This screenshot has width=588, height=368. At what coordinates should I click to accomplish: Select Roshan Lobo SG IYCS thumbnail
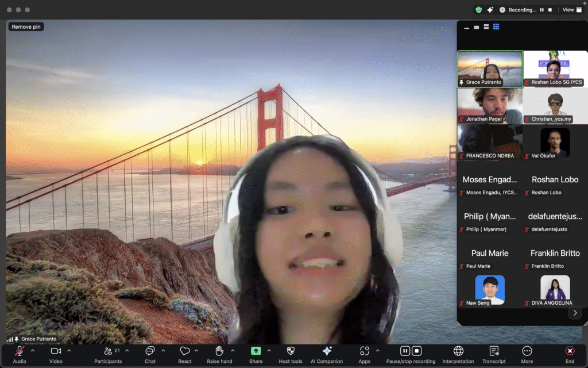555,69
